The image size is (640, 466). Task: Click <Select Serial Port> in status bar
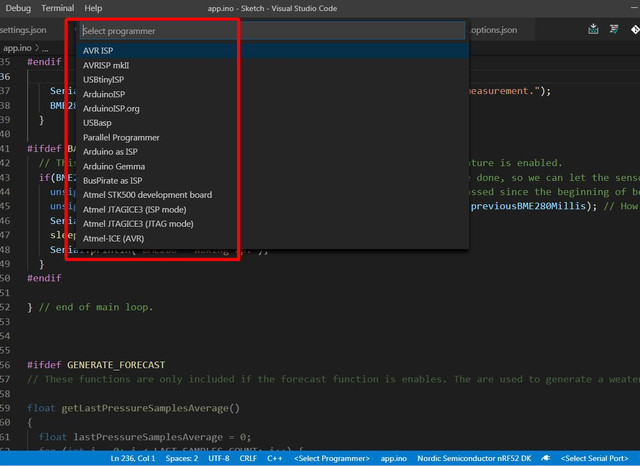594,459
